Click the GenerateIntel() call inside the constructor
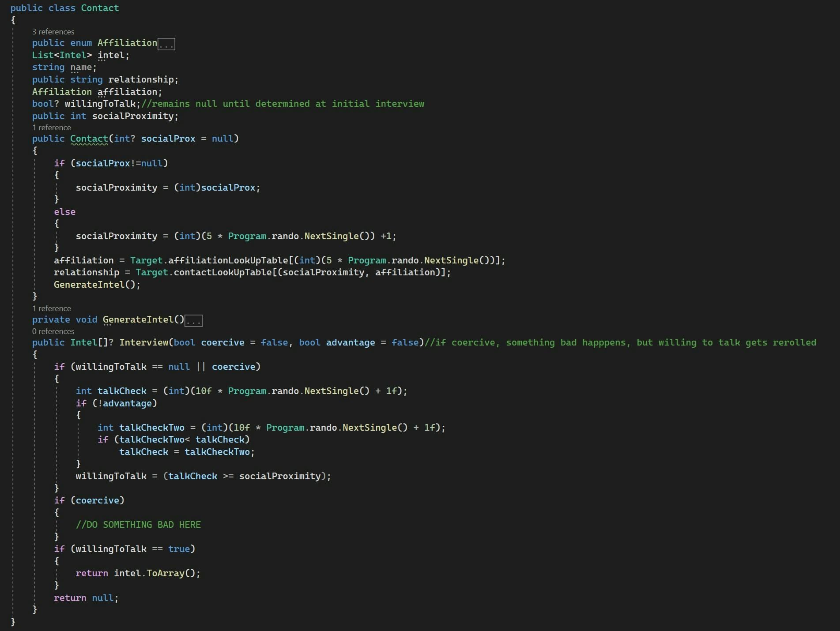 97,285
